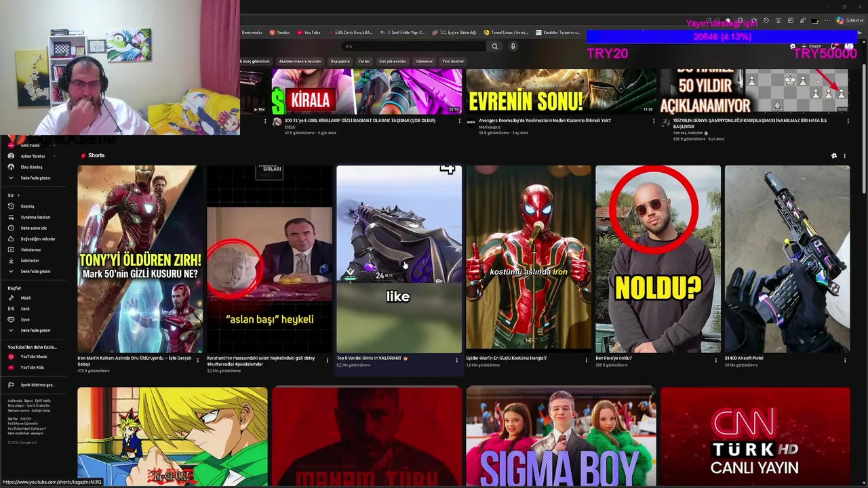
Task: Expand Daha fazla göster below Ebru Gündeş
Action: click(35, 178)
